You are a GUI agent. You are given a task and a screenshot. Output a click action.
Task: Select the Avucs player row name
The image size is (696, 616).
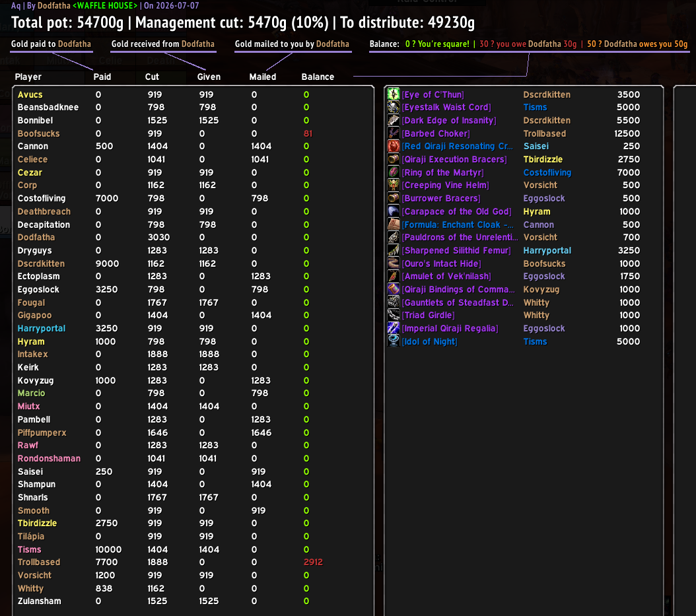pyautogui.click(x=30, y=94)
